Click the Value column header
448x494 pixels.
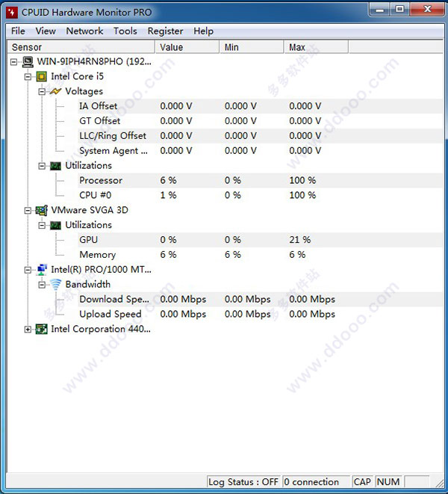click(187, 47)
